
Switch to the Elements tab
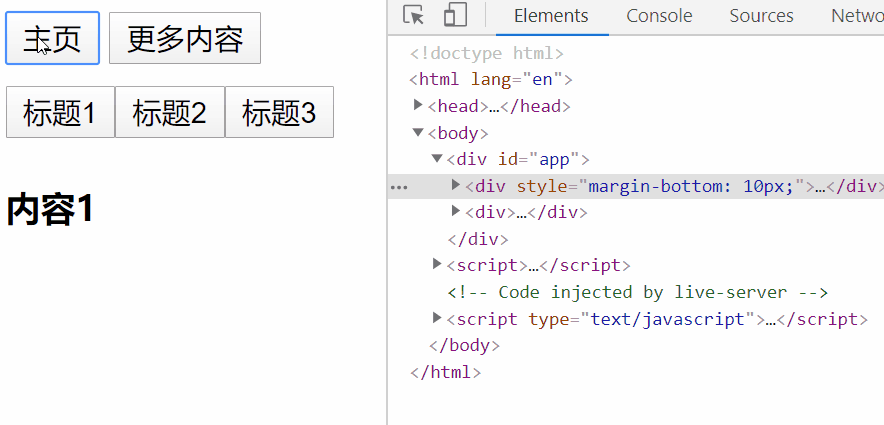tap(551, 16)
